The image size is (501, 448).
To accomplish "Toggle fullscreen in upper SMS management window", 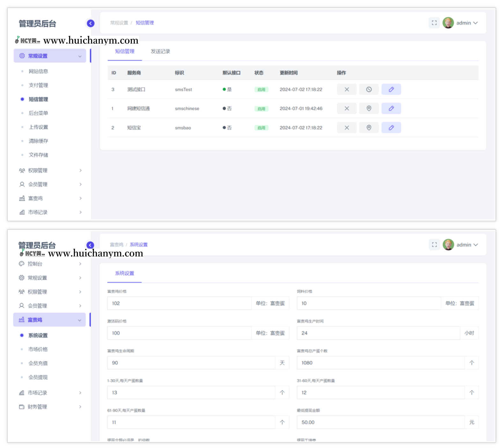I will click(x=434, y=23).
